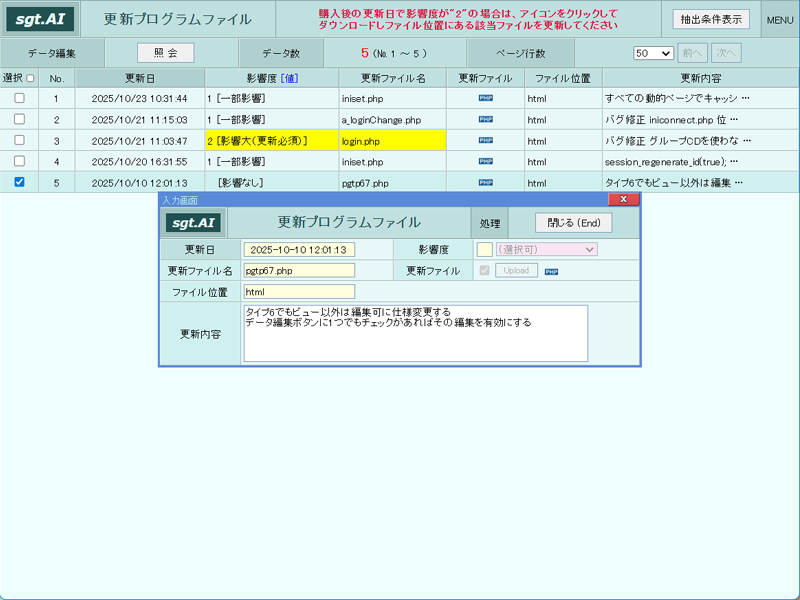Click the 更新日 column header
The height and width of the screenshot is (600, 800).
click(x=140, y=78)
